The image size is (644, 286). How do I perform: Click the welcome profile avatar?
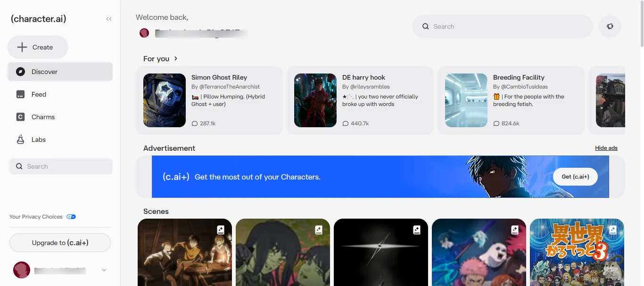click(x=144, y=33)
